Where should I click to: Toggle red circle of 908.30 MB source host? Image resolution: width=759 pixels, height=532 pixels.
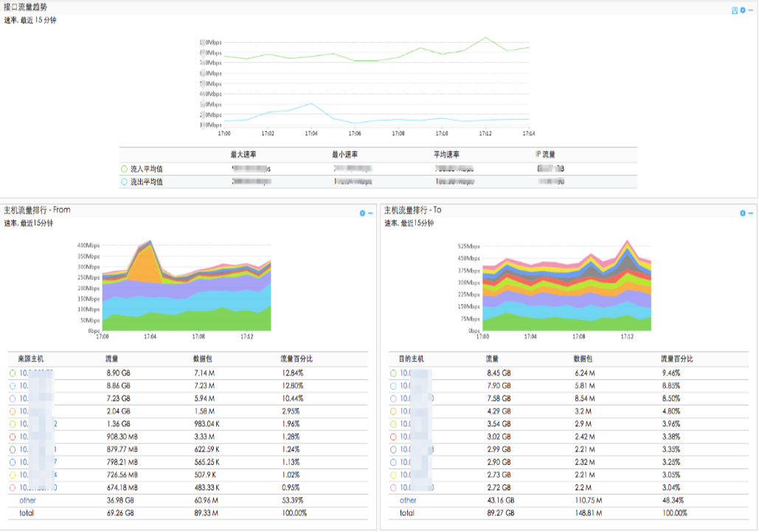13,437
